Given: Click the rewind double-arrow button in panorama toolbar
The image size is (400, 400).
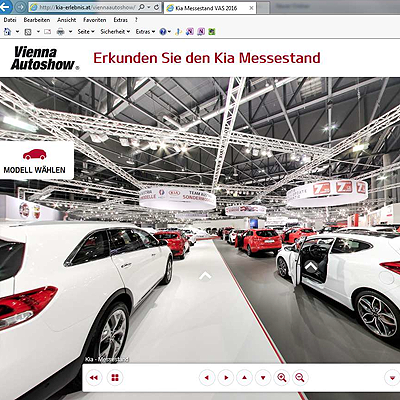Looking at the screenshot, I should tap(94, 378).
